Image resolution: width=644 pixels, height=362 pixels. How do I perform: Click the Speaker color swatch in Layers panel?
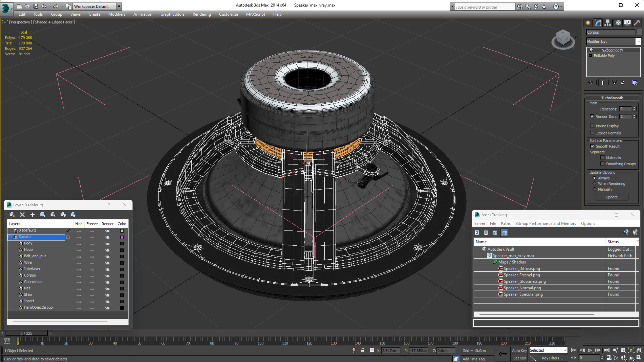122,236
